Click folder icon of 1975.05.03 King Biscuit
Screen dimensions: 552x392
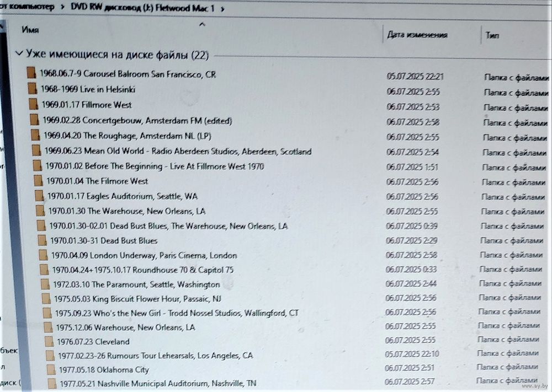click(46, 298)
